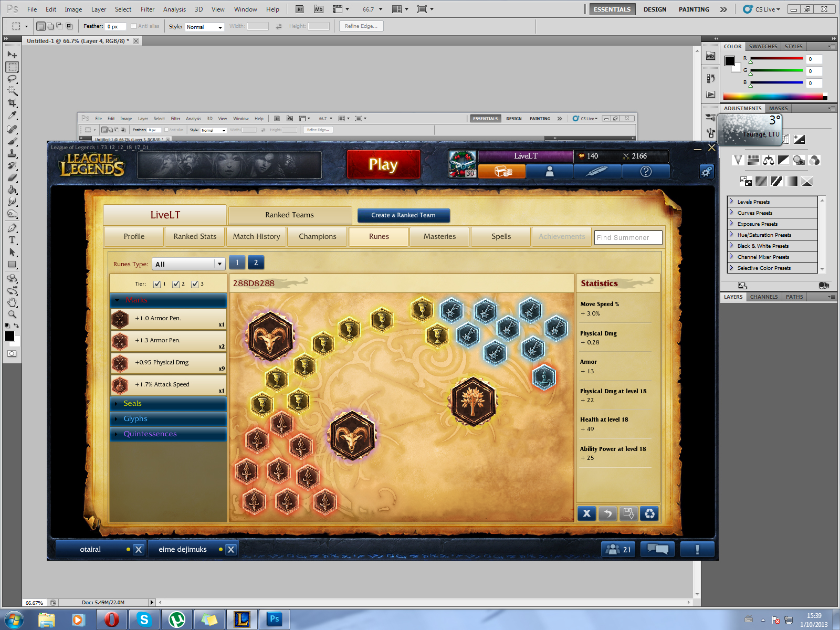This screenshot has width=840, height=630.
Task: Toggle Tier 3 checkbox
Action: [x=195, y=284]
